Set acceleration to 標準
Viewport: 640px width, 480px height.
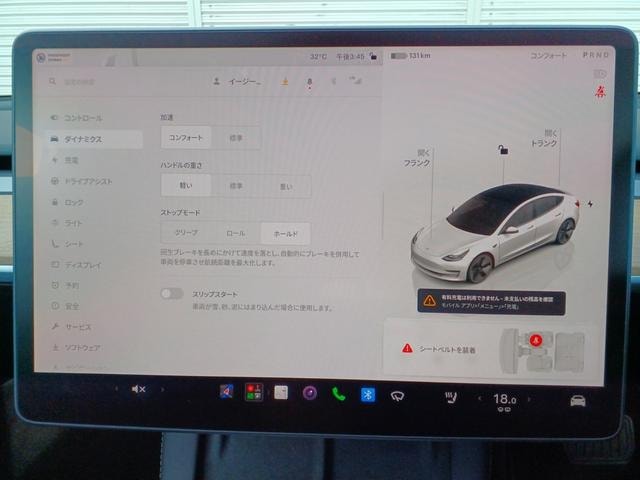point(236,138)
